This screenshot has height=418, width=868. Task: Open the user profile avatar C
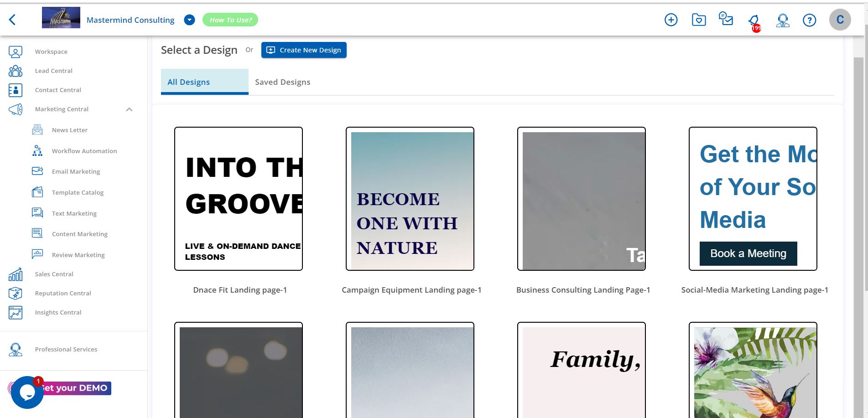840,20
